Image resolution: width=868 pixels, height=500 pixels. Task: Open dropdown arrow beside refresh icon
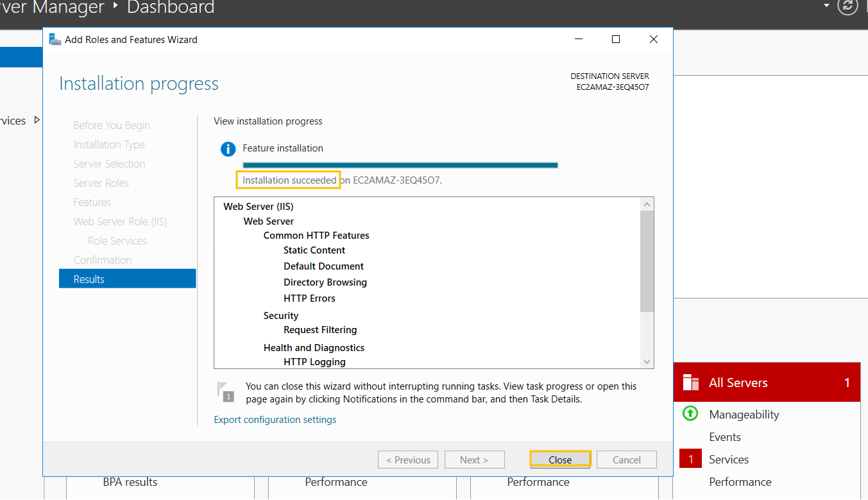[827, 6]
